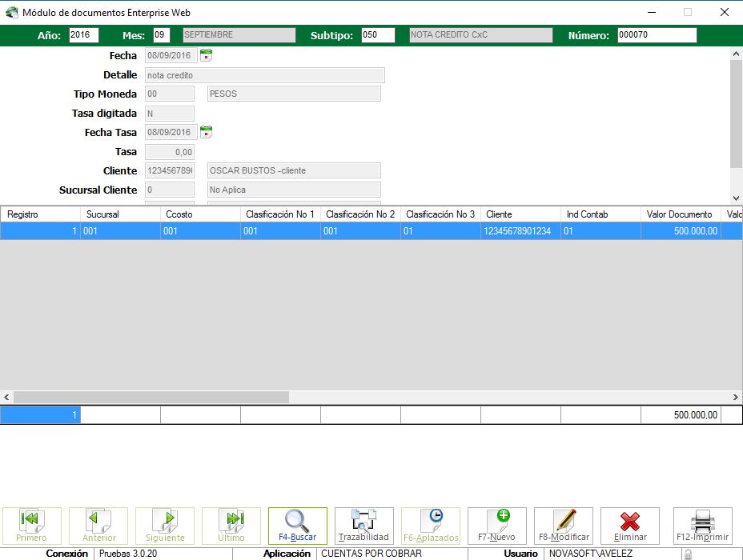Click the Subtipo field showing 050
Screen dimensions: 743x560
coord(378,35)
